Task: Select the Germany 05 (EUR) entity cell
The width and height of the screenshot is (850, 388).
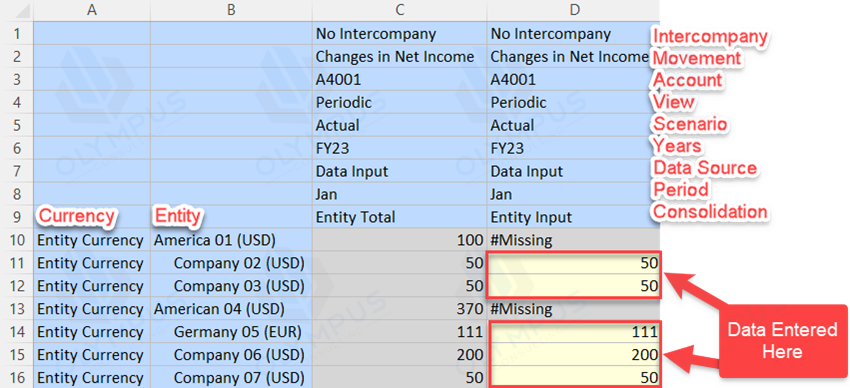Action: 231,332
